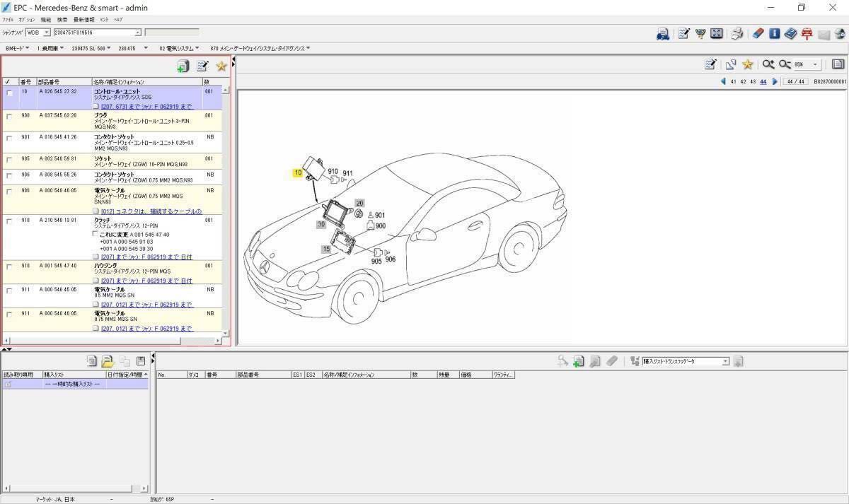
Task: Expand the 230475 SL 500 model dropdown
Action: [108, 48]
